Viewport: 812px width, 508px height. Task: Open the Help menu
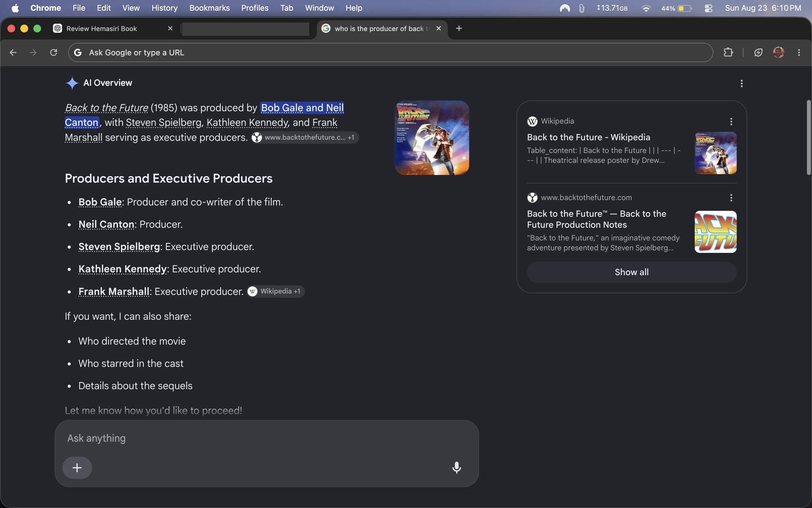(354, 8)
